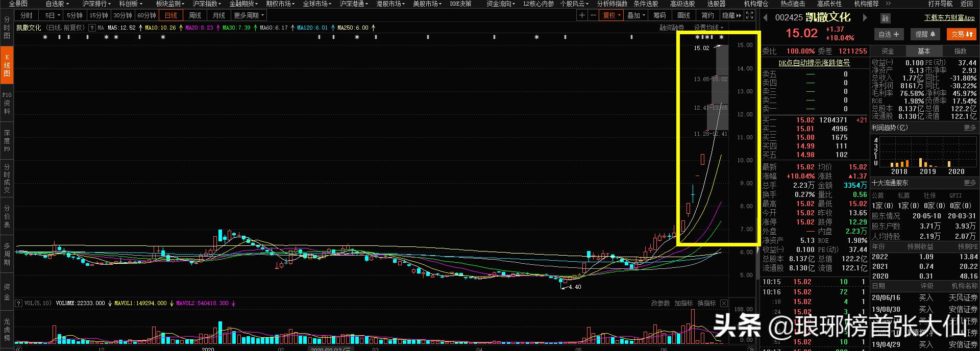Click first event star marker on chart

45,37
